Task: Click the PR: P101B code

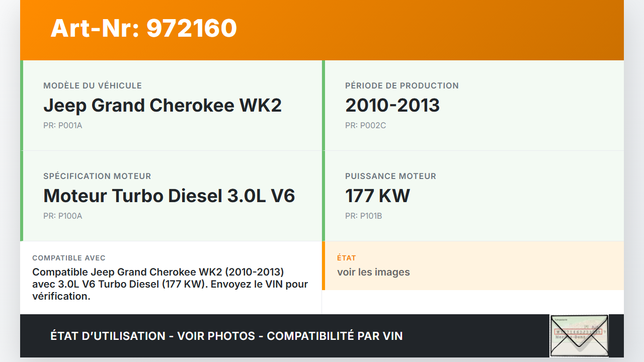Action: (x=363, y=216)
